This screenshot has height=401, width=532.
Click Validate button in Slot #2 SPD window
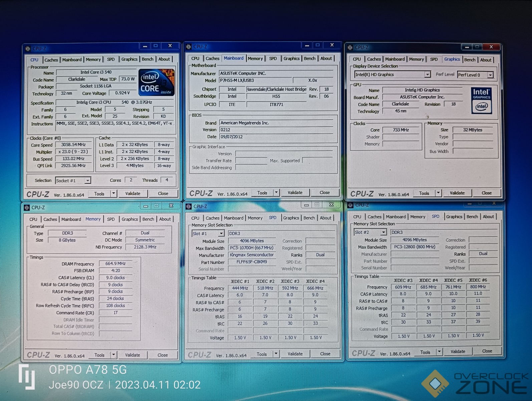click(x=458, y=352)
